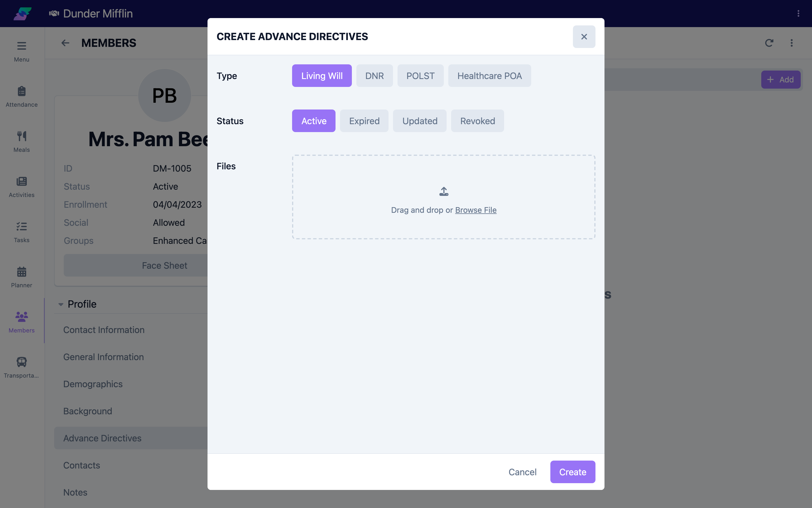Click member ID DM-1005

click(x=172, y=168)
